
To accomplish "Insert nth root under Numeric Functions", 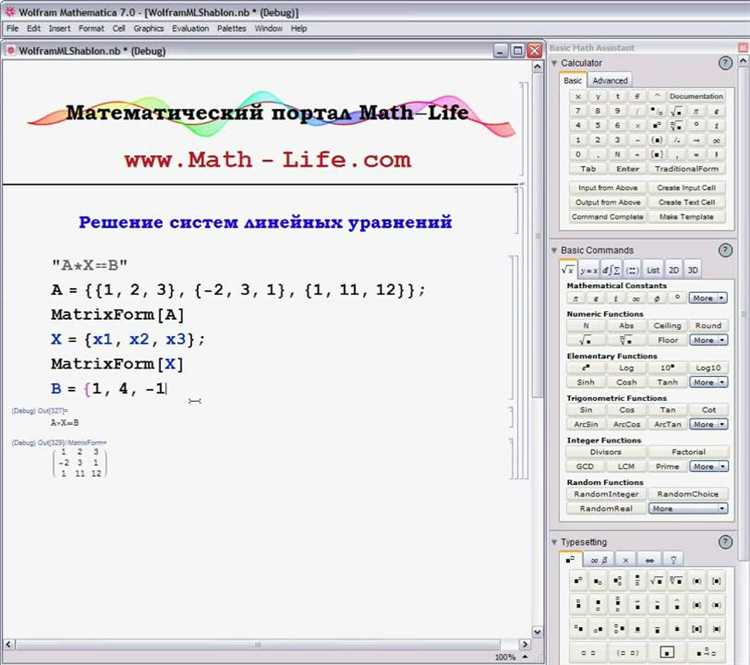I will click(626, 340).
